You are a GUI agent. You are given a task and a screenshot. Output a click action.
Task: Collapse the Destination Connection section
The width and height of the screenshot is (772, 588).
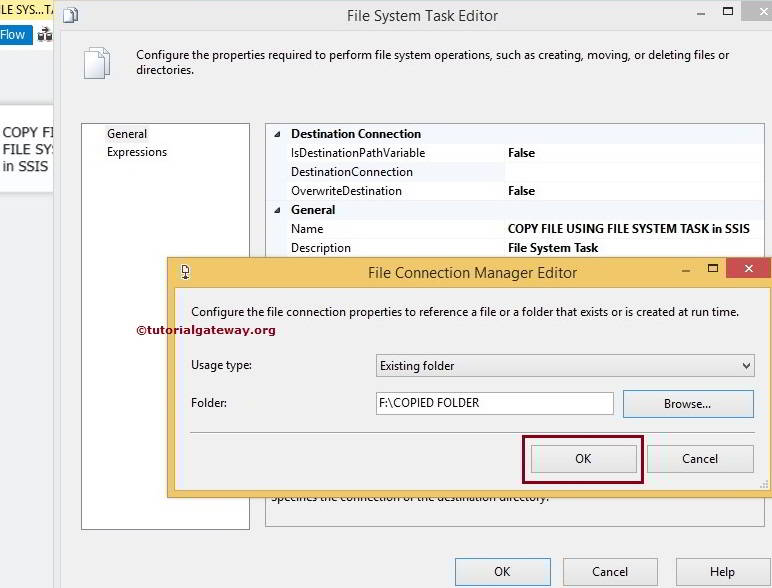coord(277,134)
